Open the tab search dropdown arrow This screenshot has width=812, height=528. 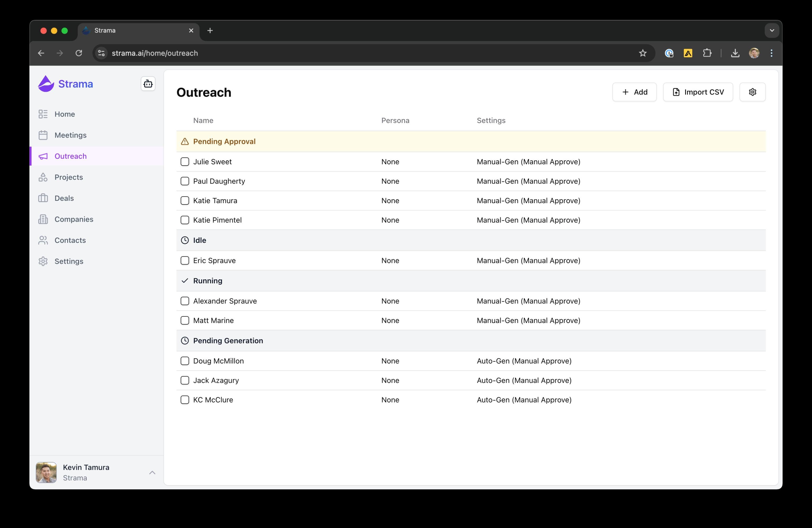[x=772, y=30]
